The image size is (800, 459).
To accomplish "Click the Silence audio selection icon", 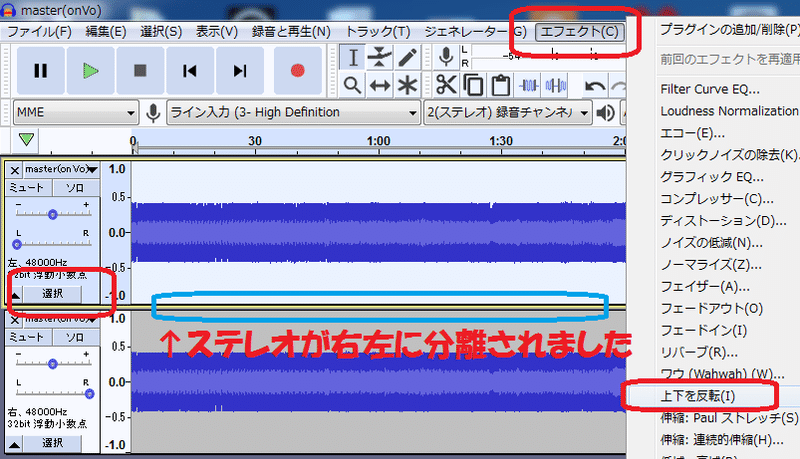I will click(x=556, y=85).
